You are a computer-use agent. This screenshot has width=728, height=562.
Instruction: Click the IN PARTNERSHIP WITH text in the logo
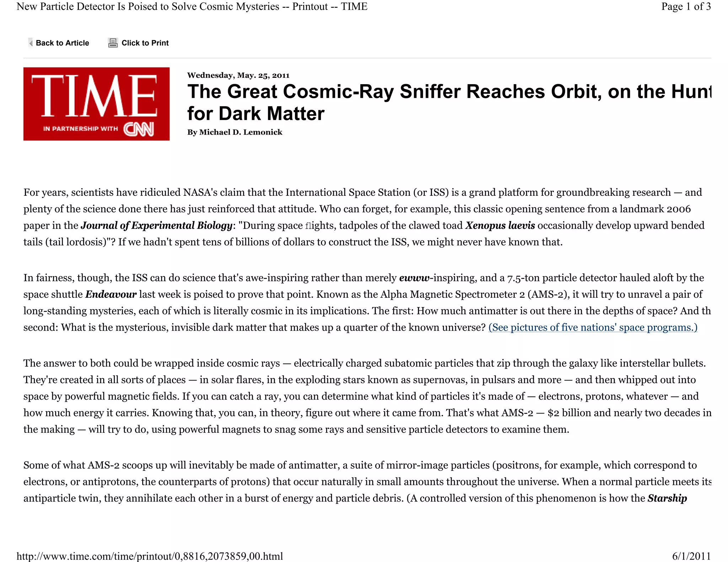click(x=80, y=129)
